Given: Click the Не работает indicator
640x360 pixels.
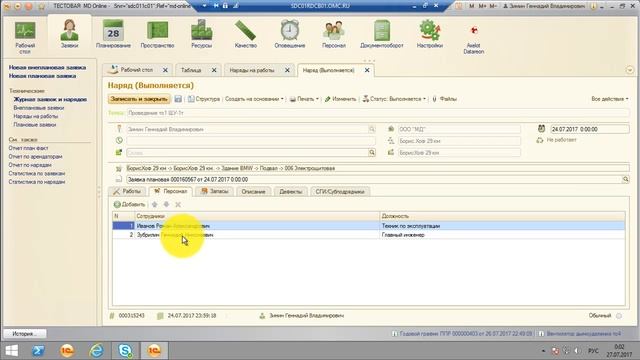Looking at the screenshot, I should (556, 140).
